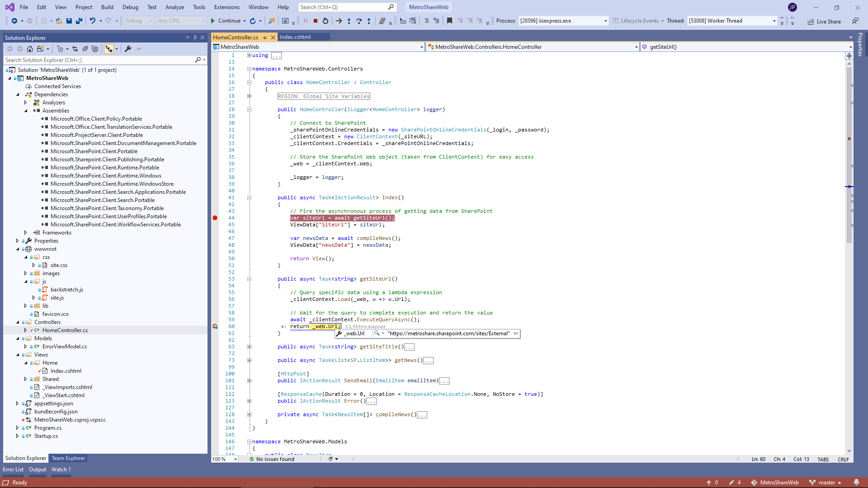Select appsettings.json in Solution Explorer
Screen dimensions: 868x488
click(53, 404)
